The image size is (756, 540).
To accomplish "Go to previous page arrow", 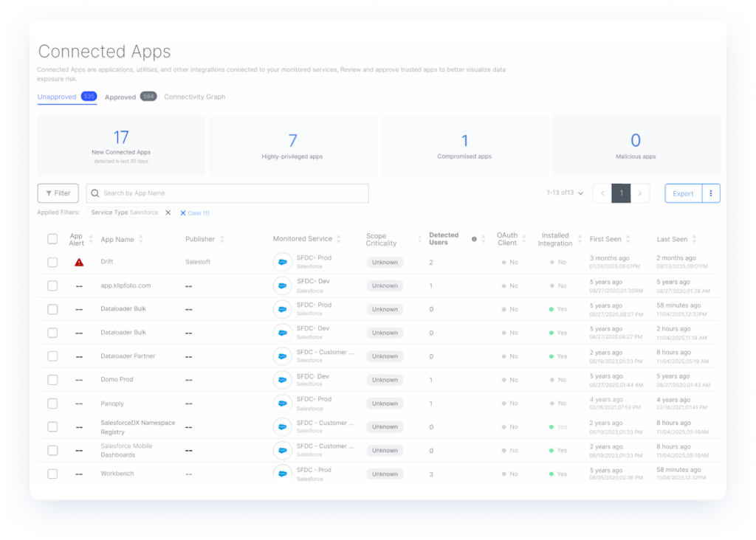I will click(602, 193).
